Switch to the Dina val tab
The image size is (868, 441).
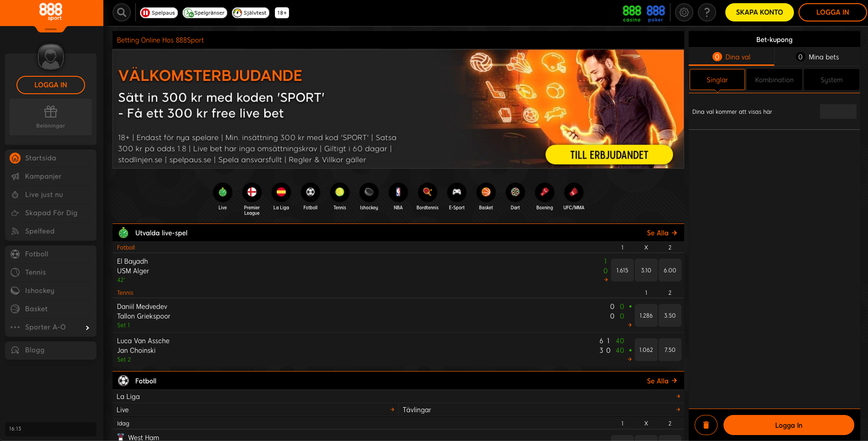(x=731, y=57)
